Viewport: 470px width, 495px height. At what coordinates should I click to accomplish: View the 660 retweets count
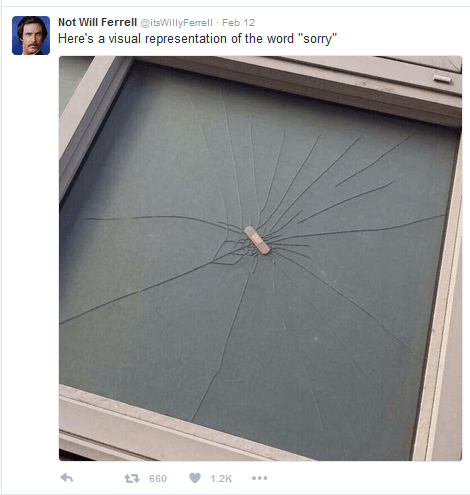(x=158, y=479)
